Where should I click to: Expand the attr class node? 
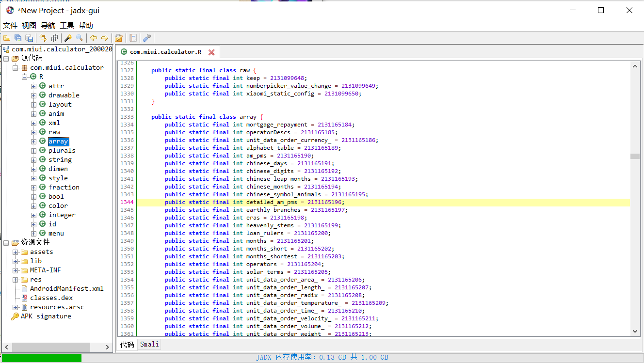pyautogui.click(x=34, y=86)
